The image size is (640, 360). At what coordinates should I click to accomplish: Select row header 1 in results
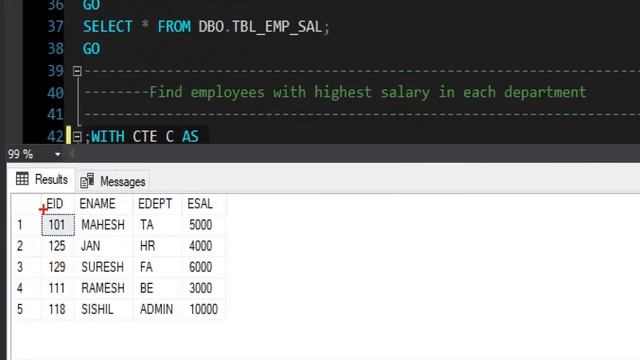[x=26, y=225]
